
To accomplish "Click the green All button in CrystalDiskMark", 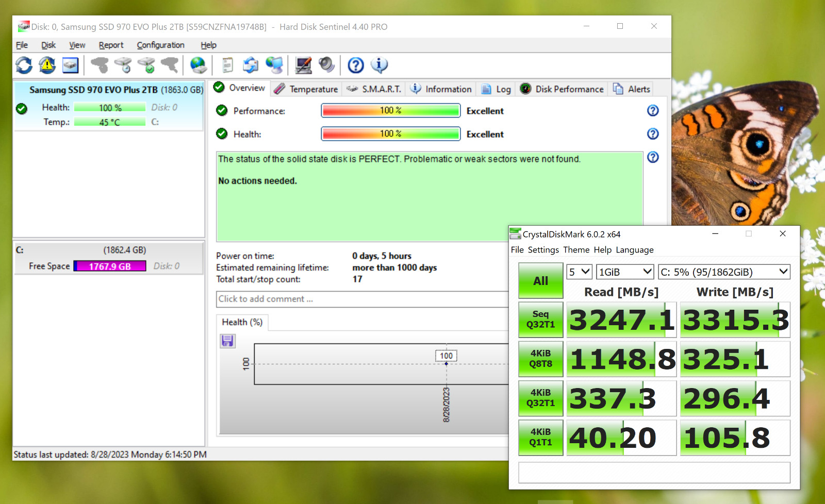I will pos(541,281).
